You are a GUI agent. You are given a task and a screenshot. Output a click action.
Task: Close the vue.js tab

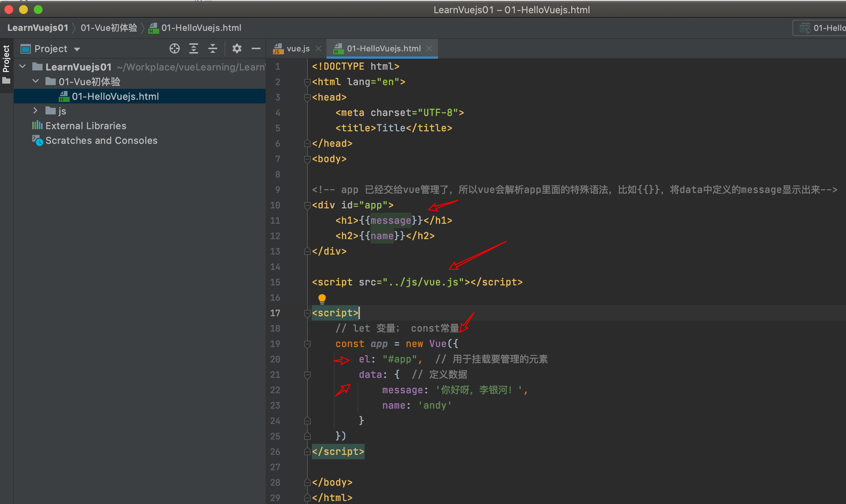(318, 48)
